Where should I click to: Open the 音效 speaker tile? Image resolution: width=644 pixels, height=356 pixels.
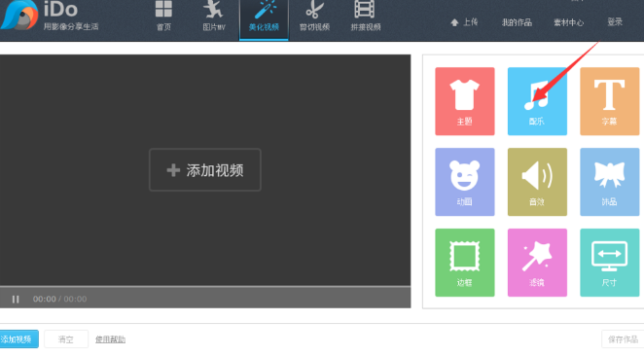[537, 182]
